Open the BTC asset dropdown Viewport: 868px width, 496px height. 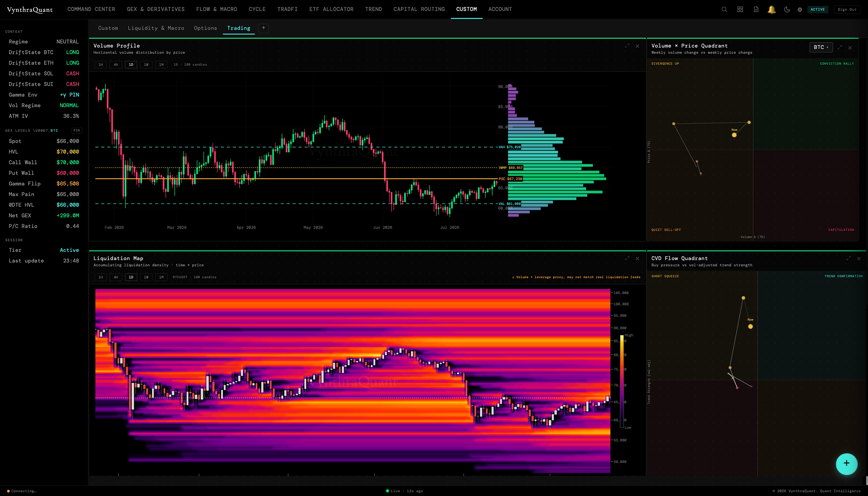[x=821, y=47]
